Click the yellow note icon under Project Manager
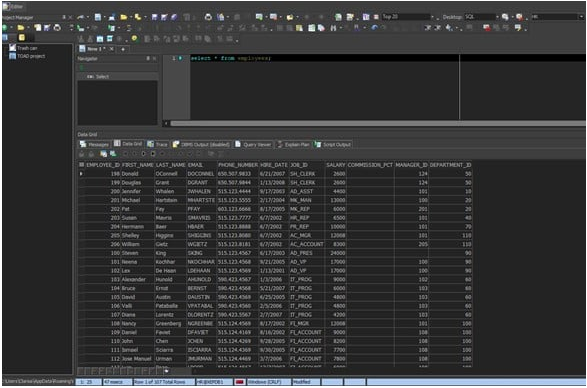 (x=21, y=37)
